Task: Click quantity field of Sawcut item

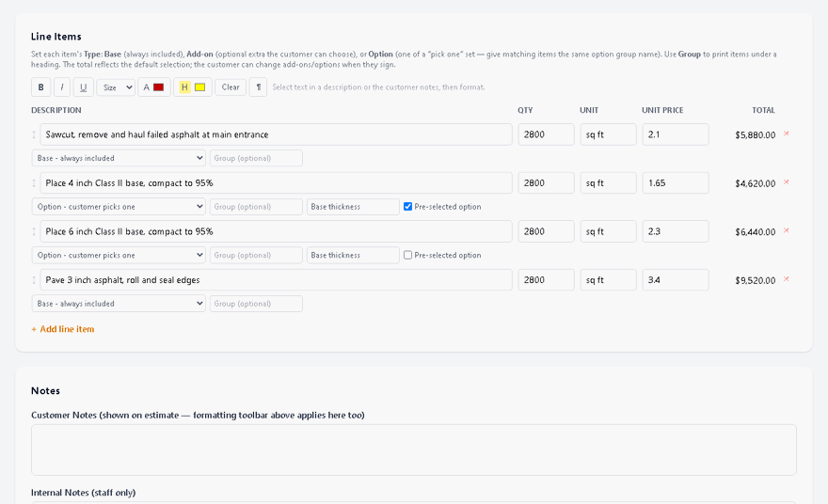Action: [546, 134]
